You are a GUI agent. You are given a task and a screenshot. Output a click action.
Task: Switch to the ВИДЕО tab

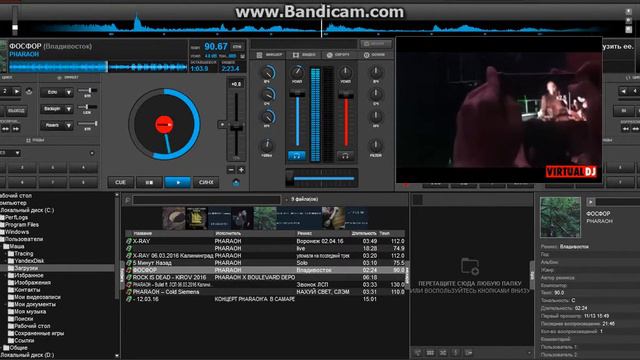point(304,55)
